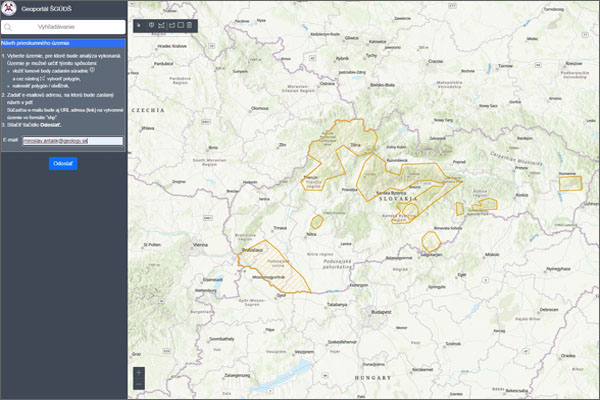
Task: Zoom out with the minus button
Action: point(138,385)
